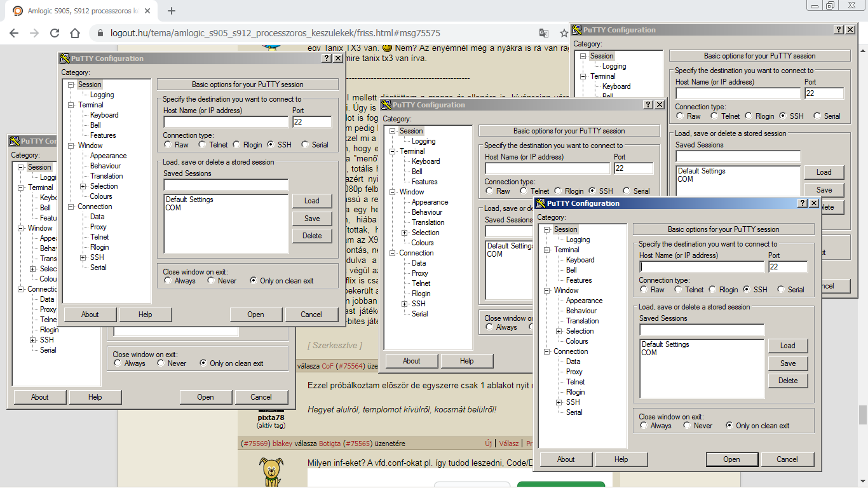Click the Válasz reply link on blakey's post
The height and width of the screenshot is (488, 868).
tap(508, 444)
